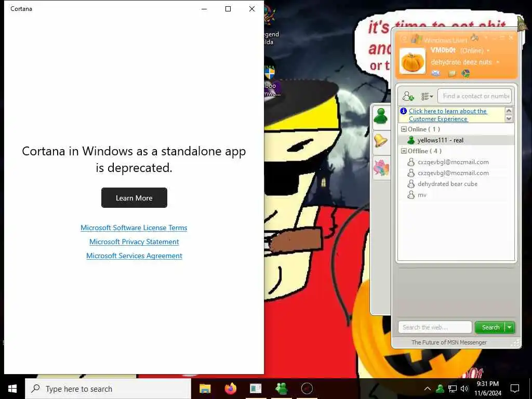This screenshot has width=532, height=399.
Task: Click the Add a contact icon in Messenger
Action: pyautogui.click(x=408, y=96)
